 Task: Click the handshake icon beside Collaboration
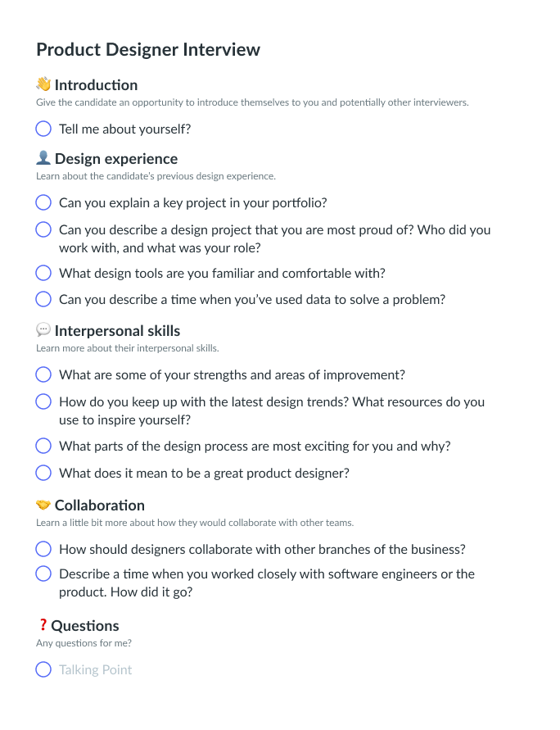pyautogui.click(x=43, y=505)
